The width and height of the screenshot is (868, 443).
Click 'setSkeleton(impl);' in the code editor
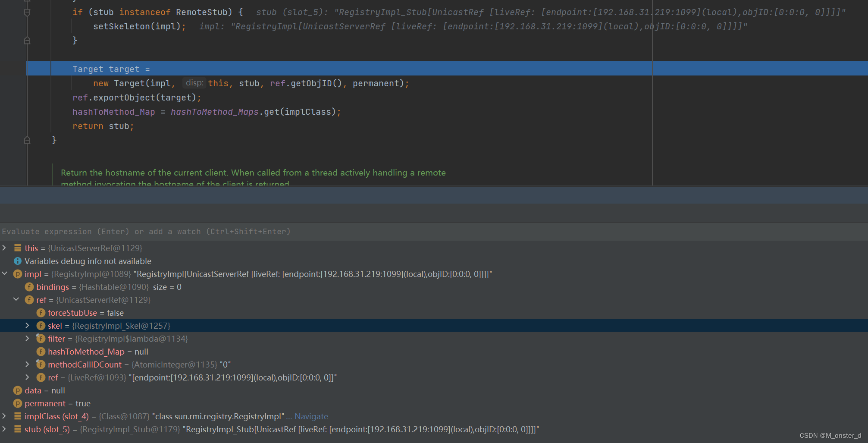tap(140, 26)
